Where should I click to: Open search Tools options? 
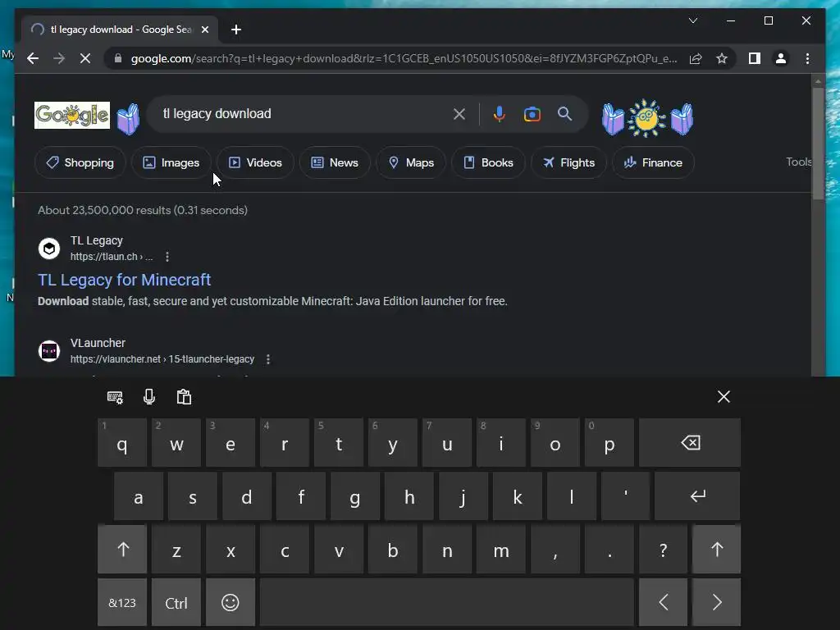pyautogui.click(x=798, y=162)
